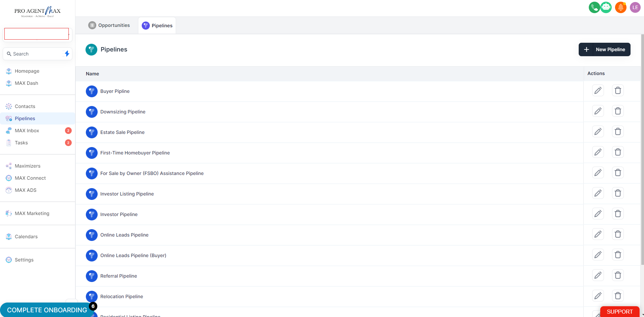Delete the Downsizing Pipeline
Screen dimensions: 644x317
[618, 111]
